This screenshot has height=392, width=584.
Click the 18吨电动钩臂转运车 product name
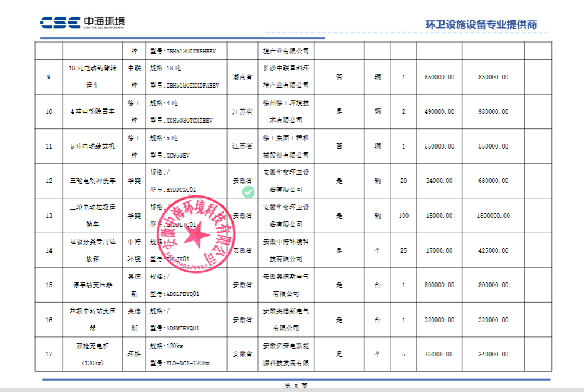[x=92, y=77]
